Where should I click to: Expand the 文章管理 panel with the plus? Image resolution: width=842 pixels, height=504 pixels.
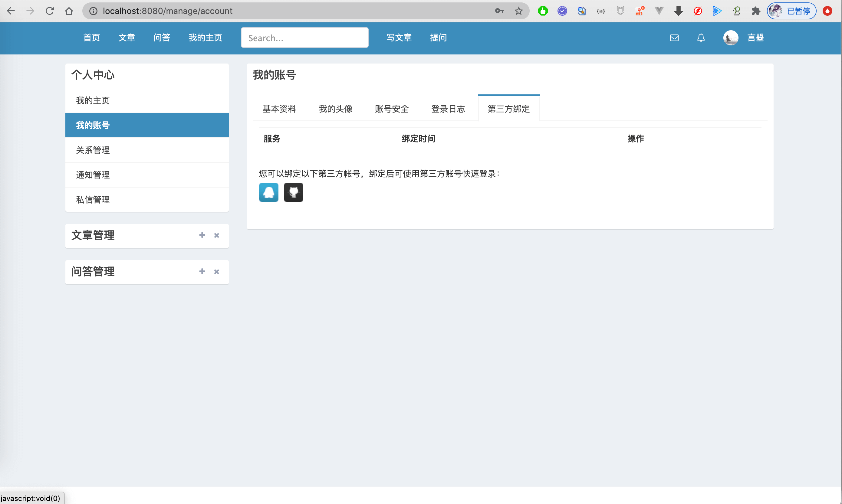click(202, 235)
